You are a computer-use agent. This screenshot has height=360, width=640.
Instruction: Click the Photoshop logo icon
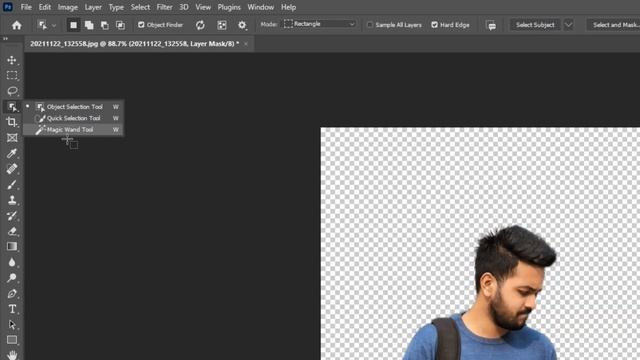[7, 7]
